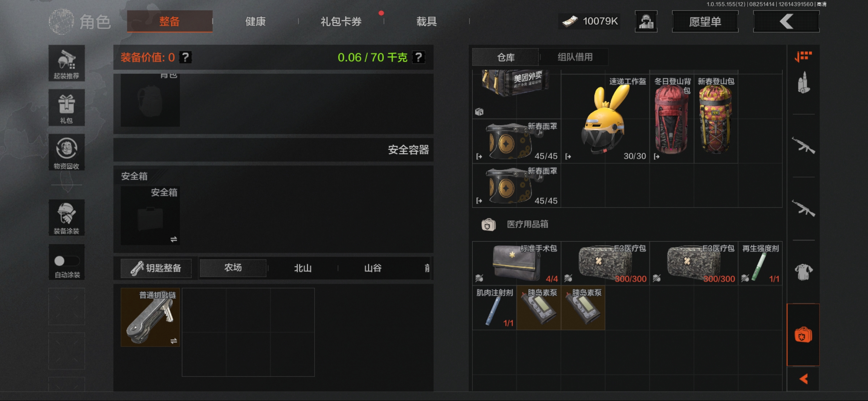This screenshot has height=401, width=868.
Task: Open the 愿望单 wishlist button
Action: point(705,22)
